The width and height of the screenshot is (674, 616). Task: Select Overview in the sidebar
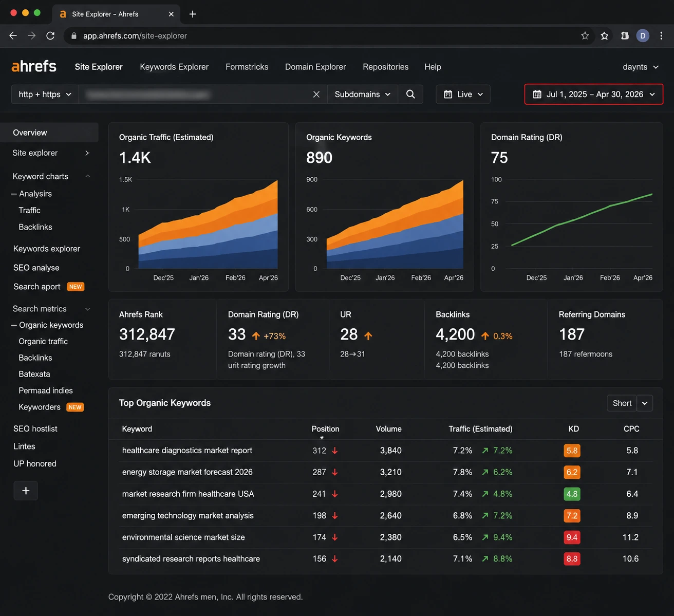[x=49, y=133]
